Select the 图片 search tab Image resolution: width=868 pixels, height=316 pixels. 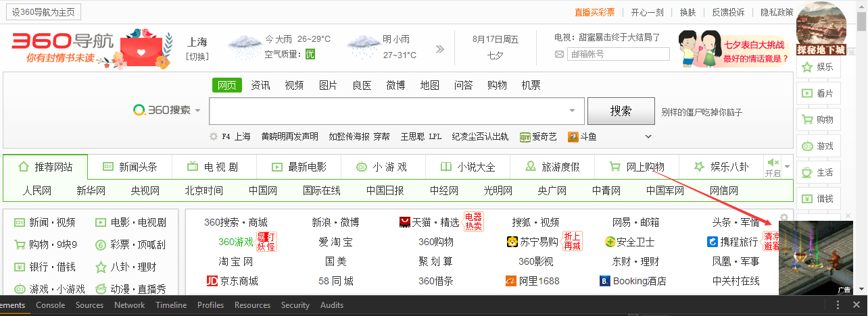point(328,85)
